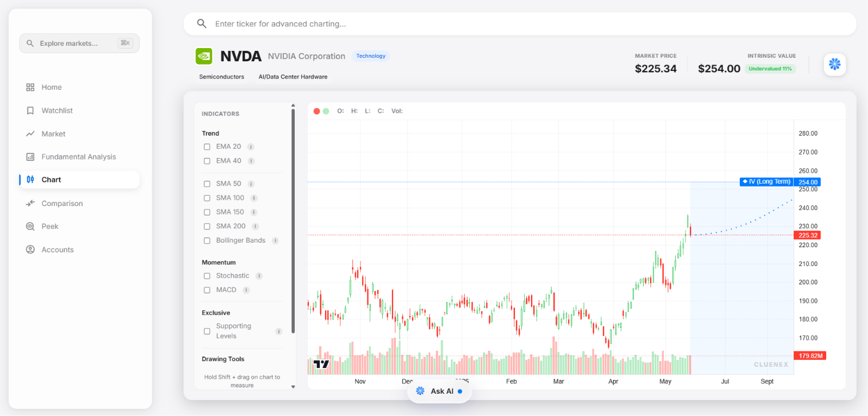The width and height of the screenshot is (868, 416).
Task: Click the NVIDIA Corporation company name
Action: point(307,56)
